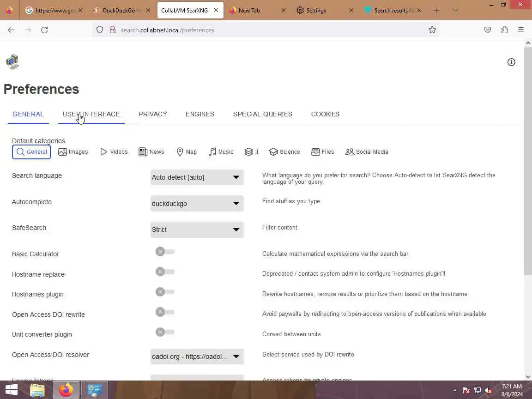Bookmark this page with the star icon

(x=432, y=30)
